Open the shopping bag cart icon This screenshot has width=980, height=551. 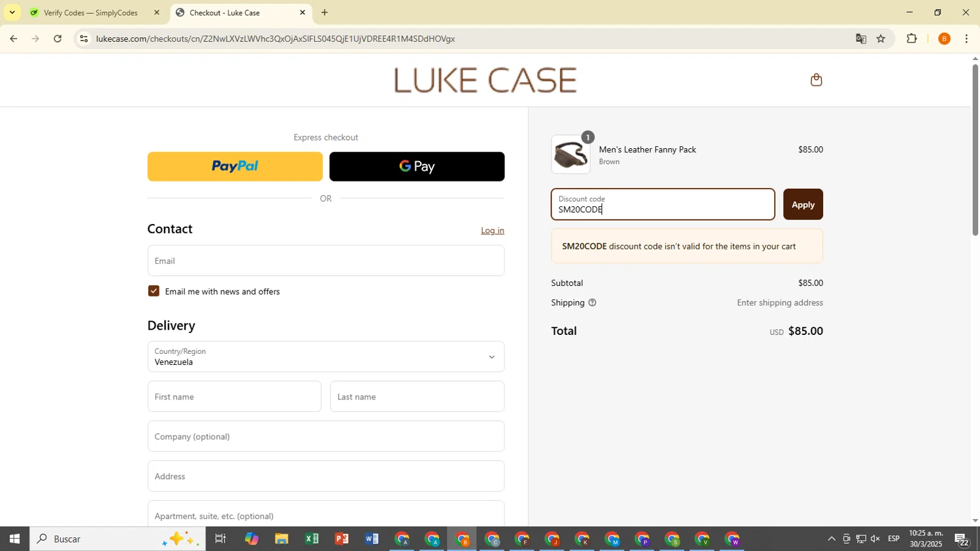(816, 80)
